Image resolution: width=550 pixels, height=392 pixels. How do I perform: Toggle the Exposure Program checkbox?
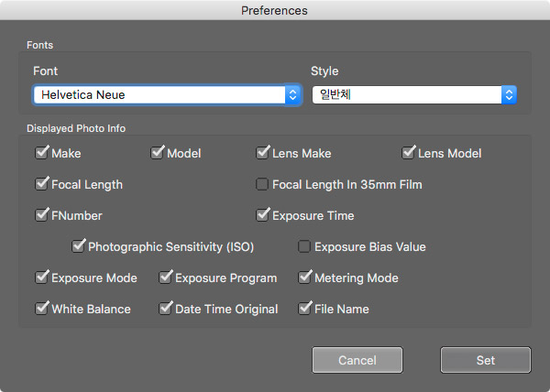click(x=166, y=278)
